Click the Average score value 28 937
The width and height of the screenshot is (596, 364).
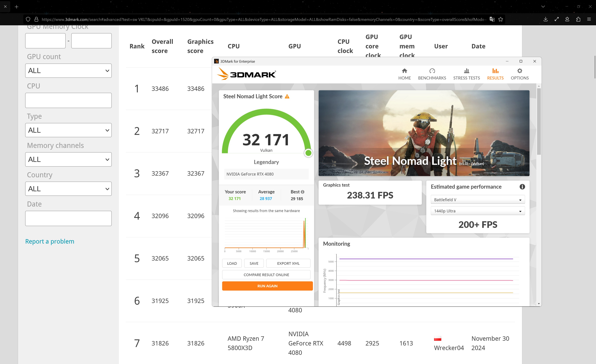(266, 199)
